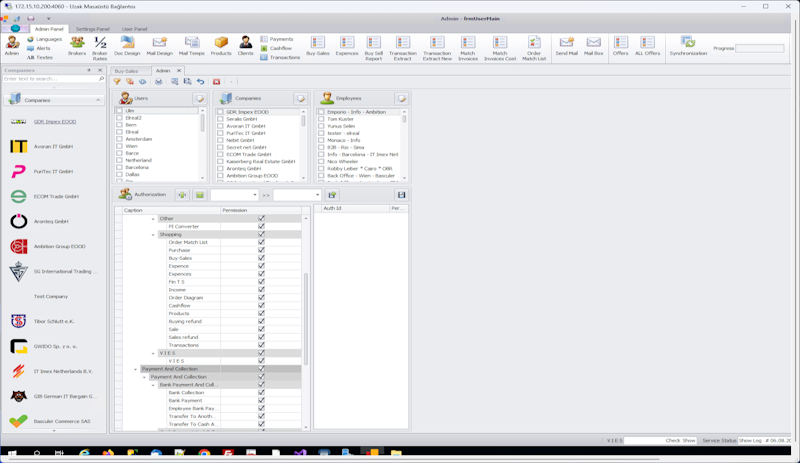
Task: Open the Mail Design tool
Action: [159, 45]
